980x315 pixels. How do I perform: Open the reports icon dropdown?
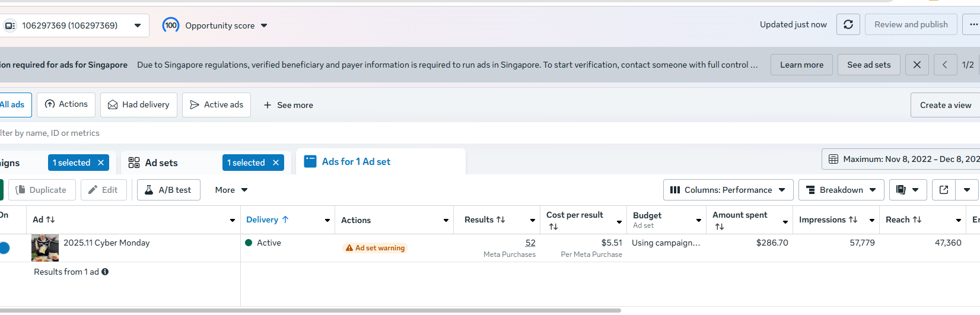906,190
